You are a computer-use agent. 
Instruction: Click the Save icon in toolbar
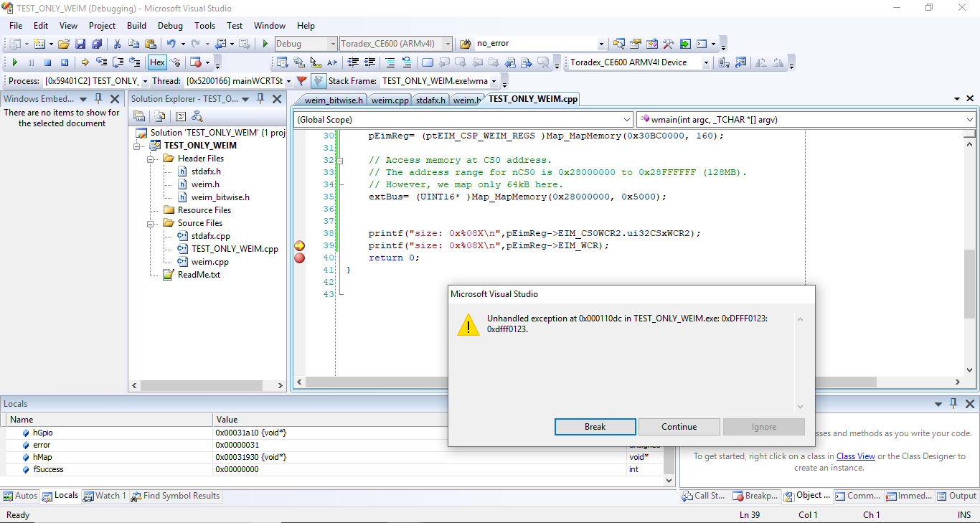[x=80, y=44]
